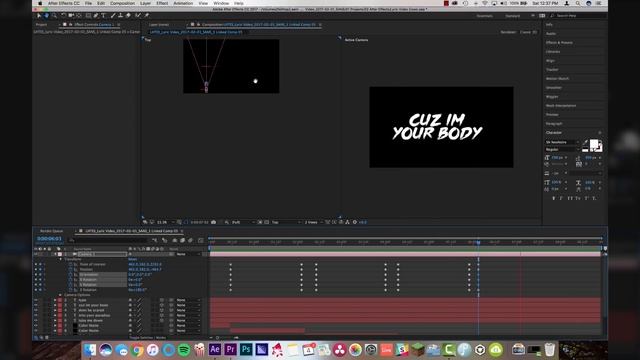The image size is (640, 360).
Task: Select the Roto Brush tool
Action: [x=138, y=16]
